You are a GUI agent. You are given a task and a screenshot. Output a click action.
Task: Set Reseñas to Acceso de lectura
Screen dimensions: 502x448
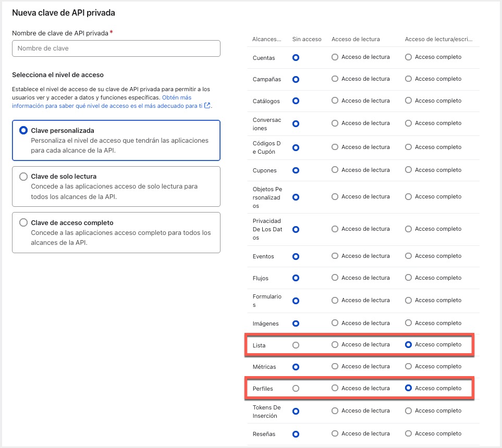(x=335, y=434)
